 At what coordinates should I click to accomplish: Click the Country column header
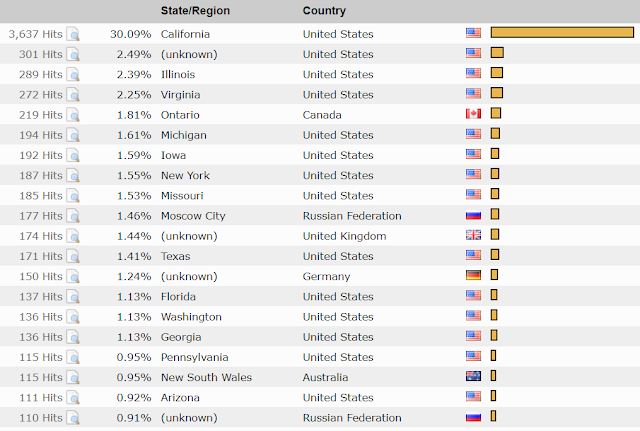pyautogui.click(x=324, y=11)
